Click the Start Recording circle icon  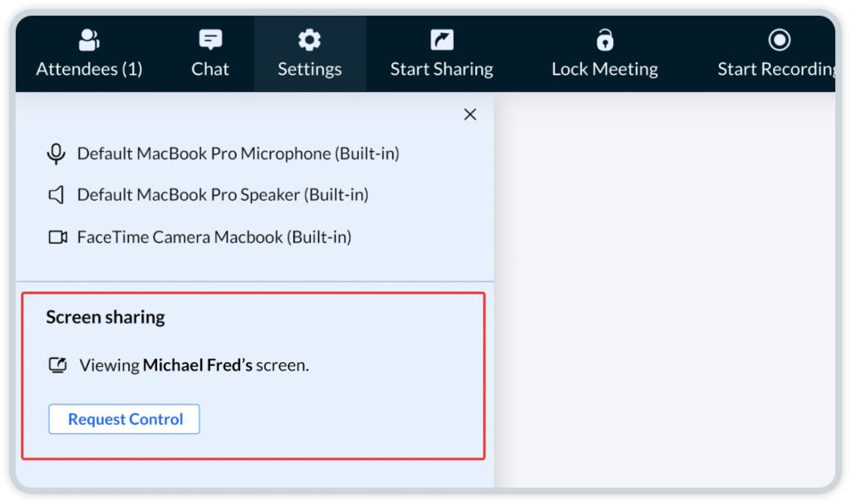[x=780, y=40]
